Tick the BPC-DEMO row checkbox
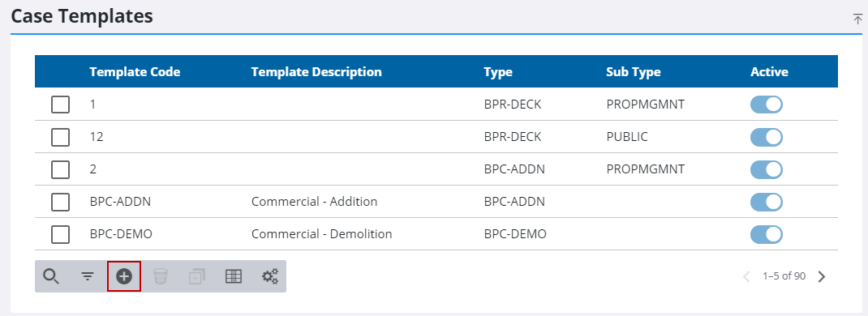Image resolution: width=868 pixels, height=316 pixels. click(60, 234)
